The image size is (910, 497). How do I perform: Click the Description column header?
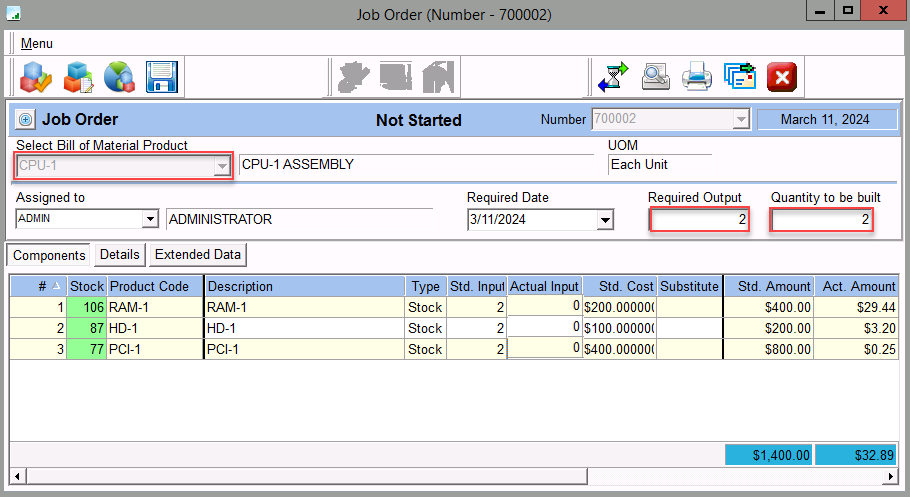(x=304, y=287)
